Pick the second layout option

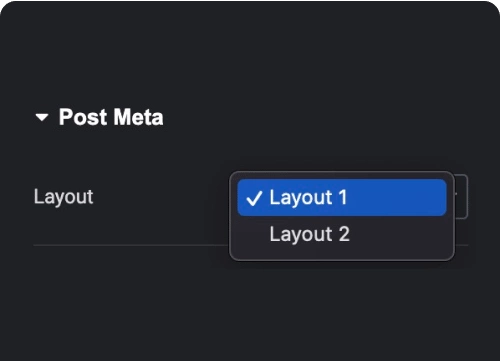[x=342, y=234]
